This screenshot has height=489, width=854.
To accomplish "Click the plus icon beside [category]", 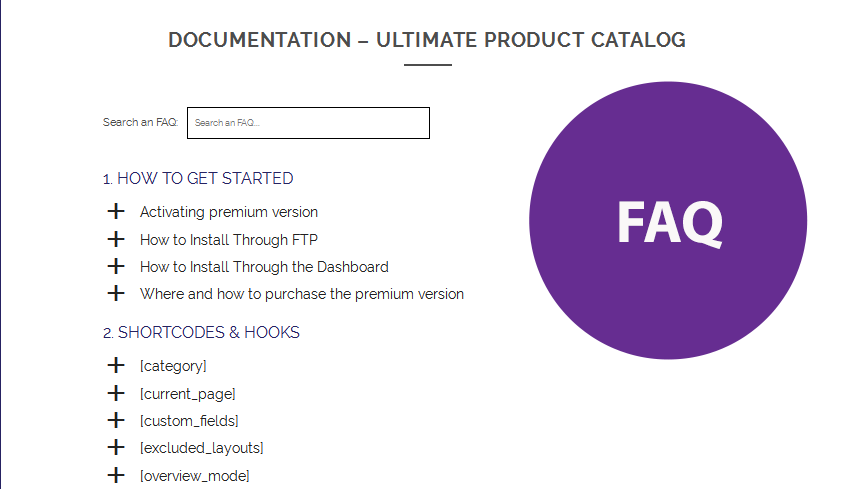I will 116,365.
